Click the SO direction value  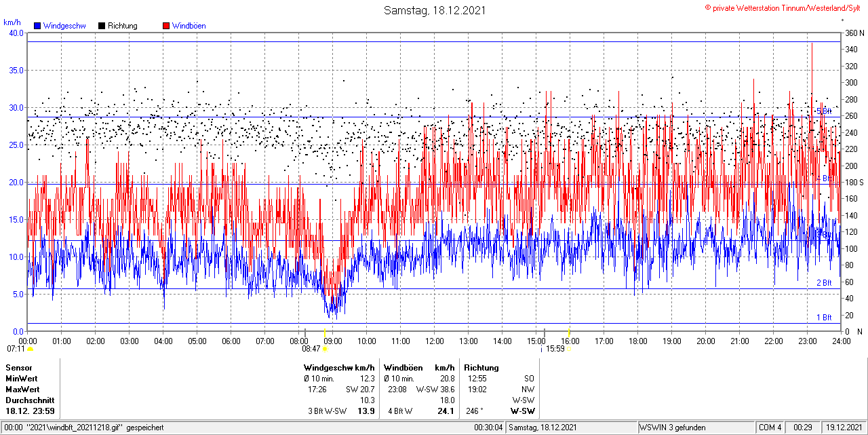tap(529, 379)
